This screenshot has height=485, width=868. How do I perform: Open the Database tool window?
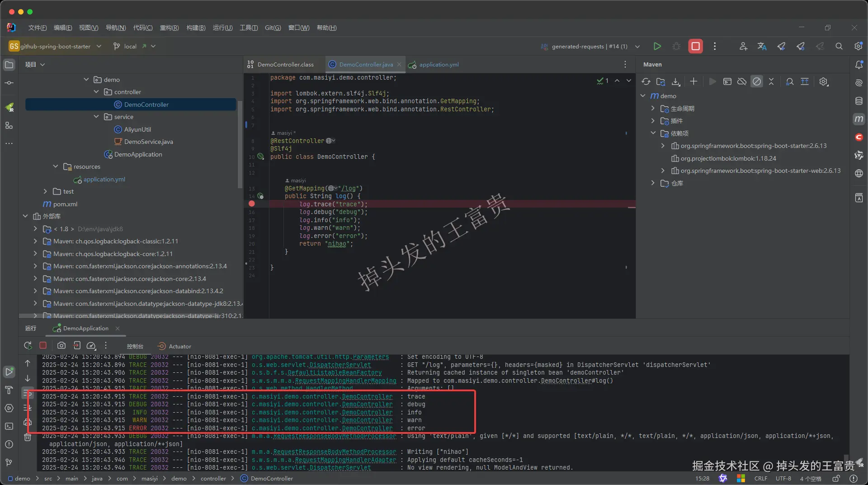pyautogui.click(x=859, y=101)
